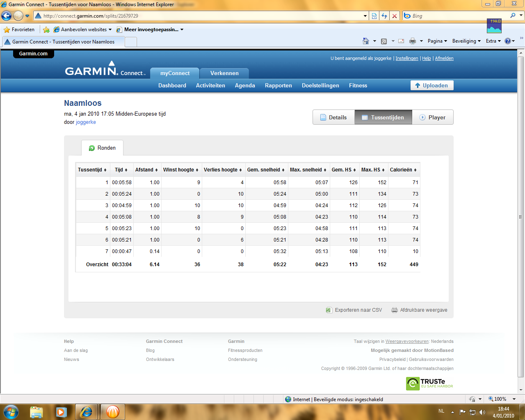Expand the Pagina menu
The height and width of the screenshot is (420, 525).
(x=437, y=41)
